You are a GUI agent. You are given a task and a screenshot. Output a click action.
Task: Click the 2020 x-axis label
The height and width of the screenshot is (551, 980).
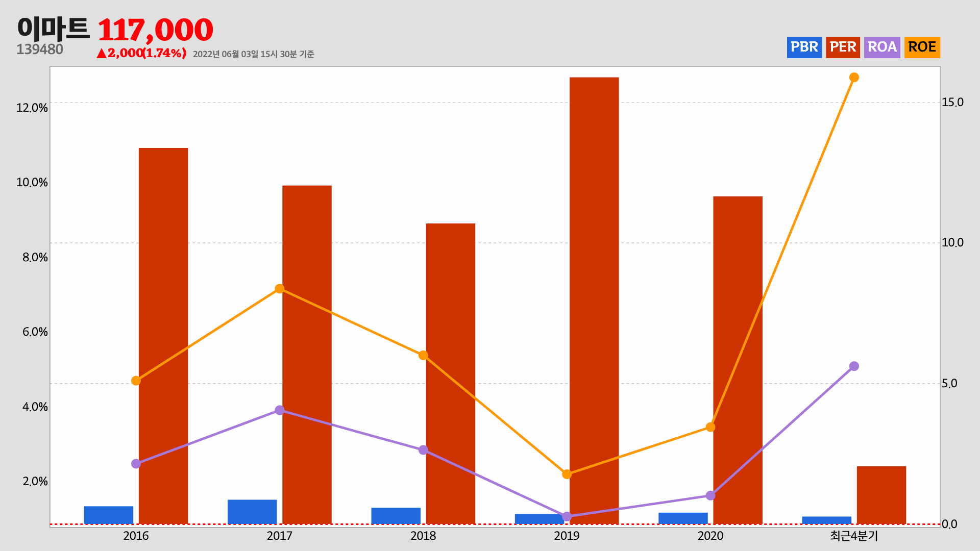click(x=710, y=536)
